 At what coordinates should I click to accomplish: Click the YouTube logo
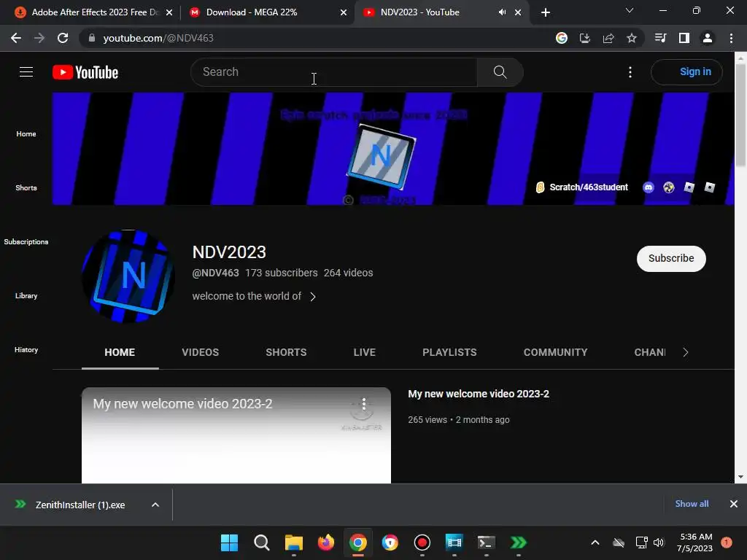pos(85,72)
